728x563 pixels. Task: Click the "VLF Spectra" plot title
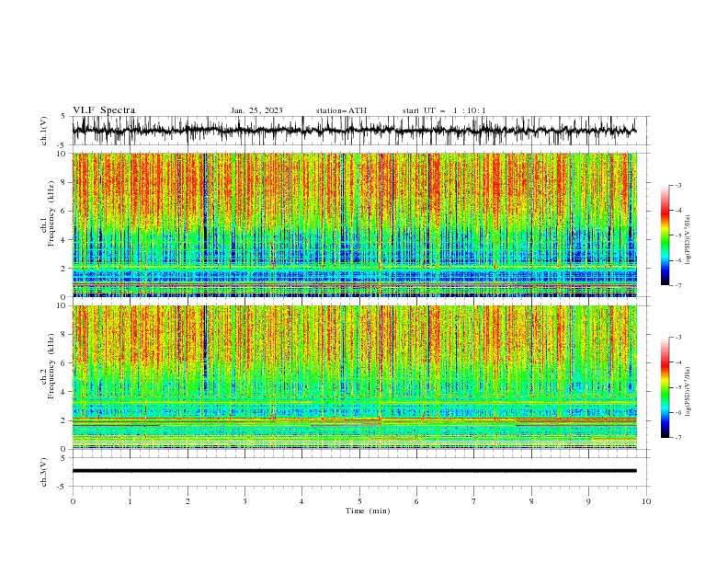[x=104, y=110]
